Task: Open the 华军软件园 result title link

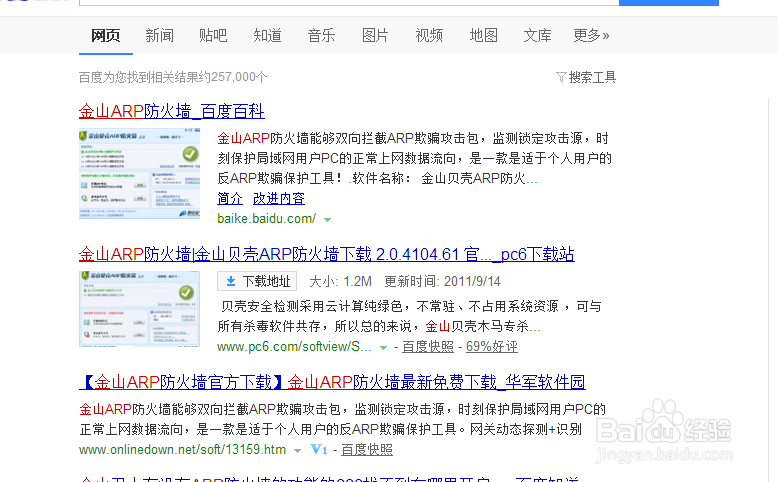Action: coord(332,382)
